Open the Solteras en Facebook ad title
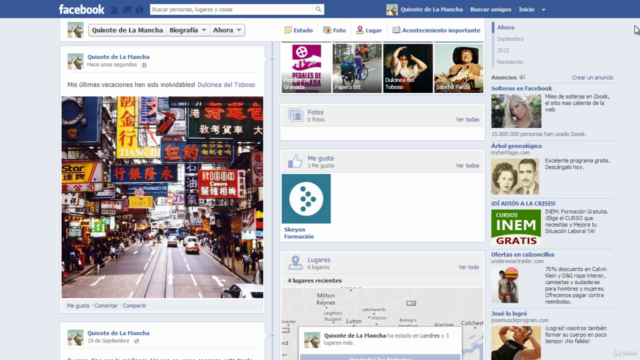640x360 pixels. (521, 88)
